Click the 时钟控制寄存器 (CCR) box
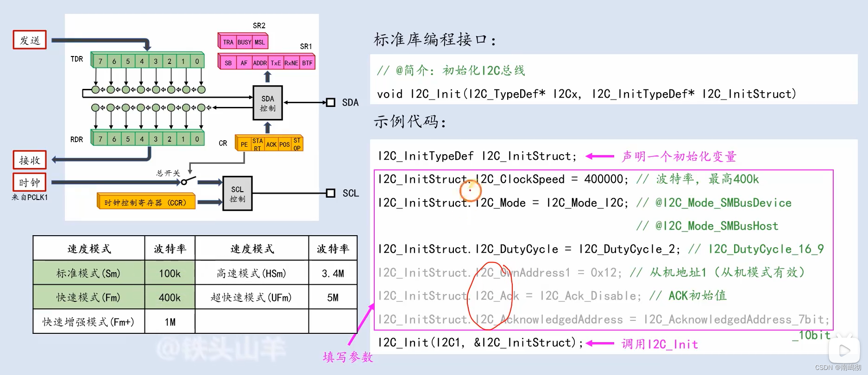868x375 pixels. tap(146, 202)
